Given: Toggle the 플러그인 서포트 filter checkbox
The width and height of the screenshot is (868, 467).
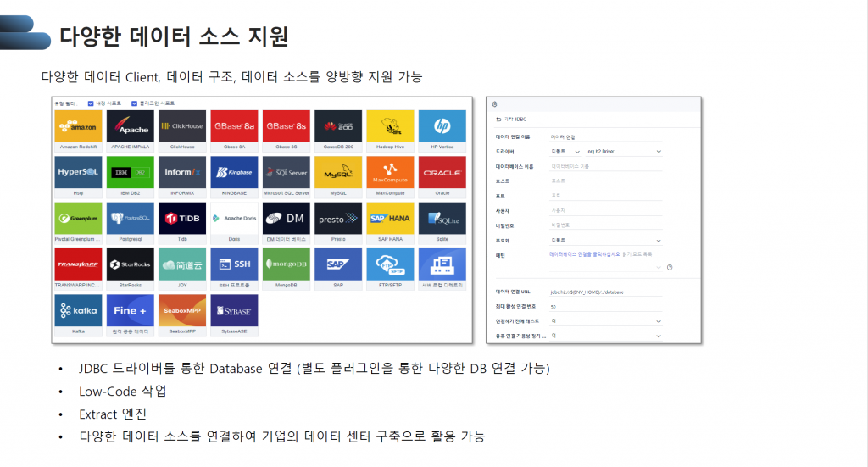Looking at the screenshot, I should pos(134,103).
